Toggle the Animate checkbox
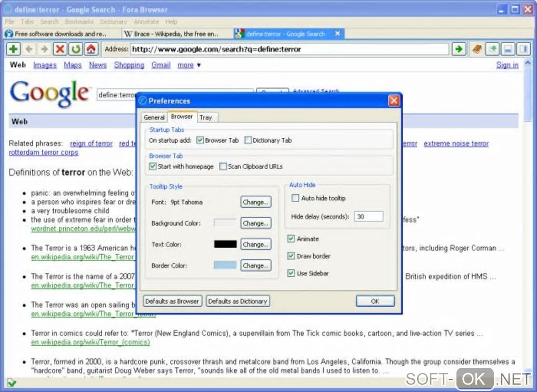 click(291, 239)
